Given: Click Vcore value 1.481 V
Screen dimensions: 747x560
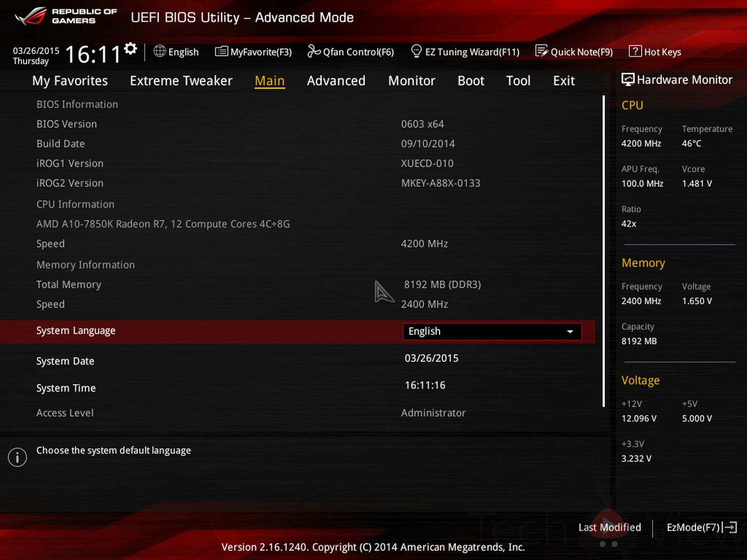Looking at the screenshot, I should (697, 184).
